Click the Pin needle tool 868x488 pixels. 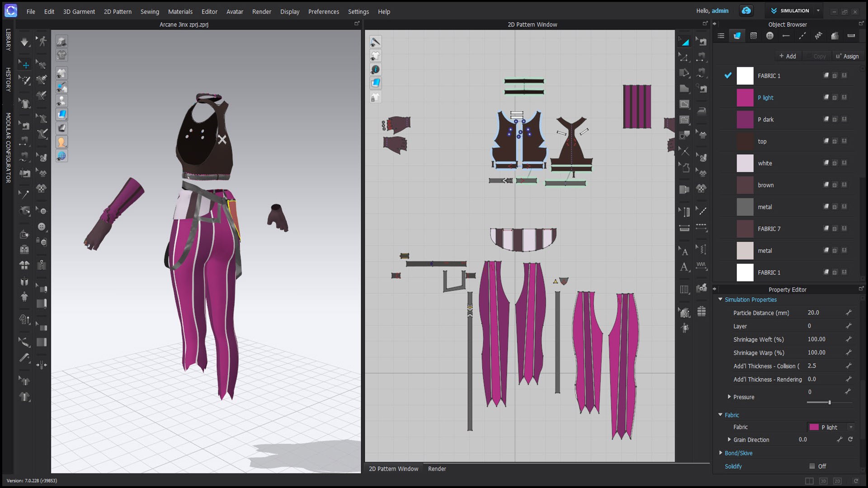tap(24, 195)
